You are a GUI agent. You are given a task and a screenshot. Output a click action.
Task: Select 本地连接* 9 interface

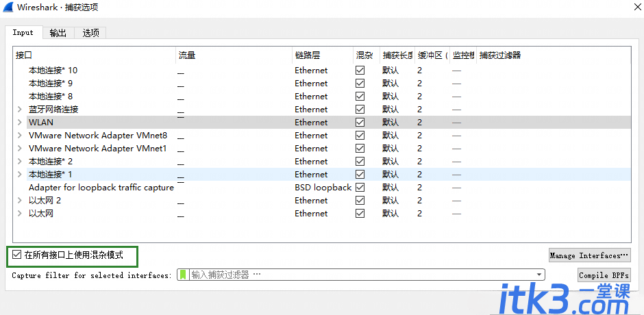(x=51, y=84)
